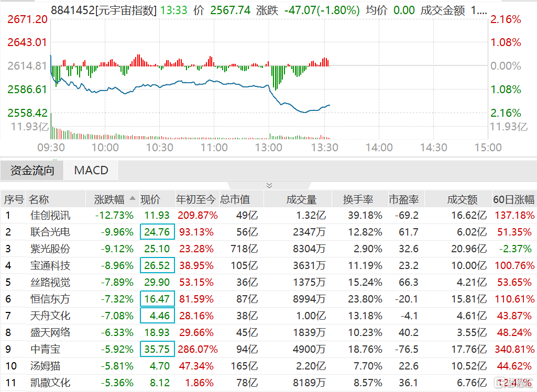Click the -47.07(-1.80%) change value
Viewport: 537px width, 392px height.
pos(322,10)
